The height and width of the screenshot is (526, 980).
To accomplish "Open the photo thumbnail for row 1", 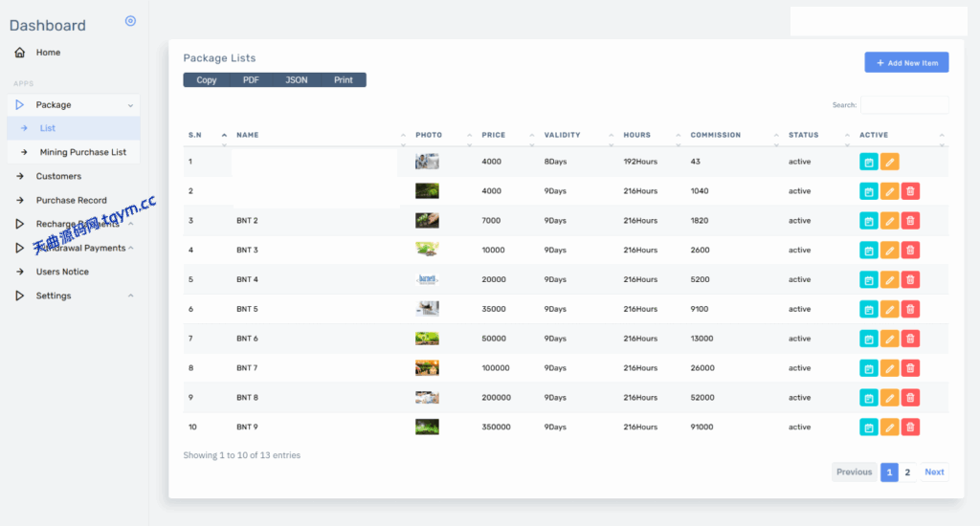I will [x=427, y=162].
